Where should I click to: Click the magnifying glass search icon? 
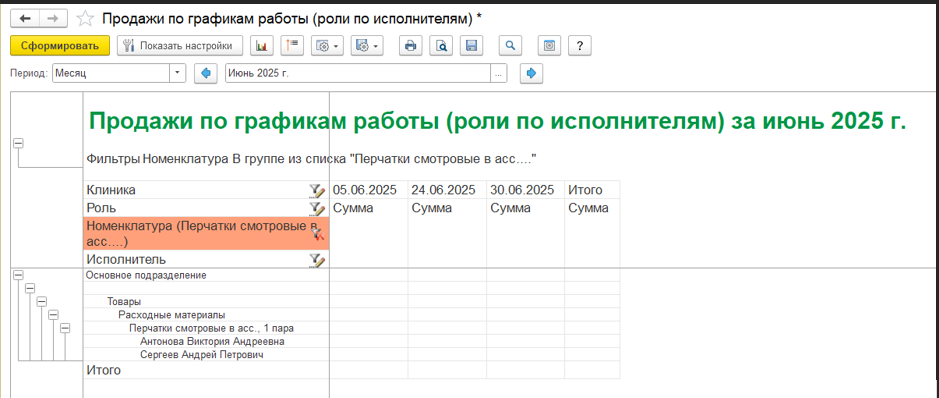point(510,45)
